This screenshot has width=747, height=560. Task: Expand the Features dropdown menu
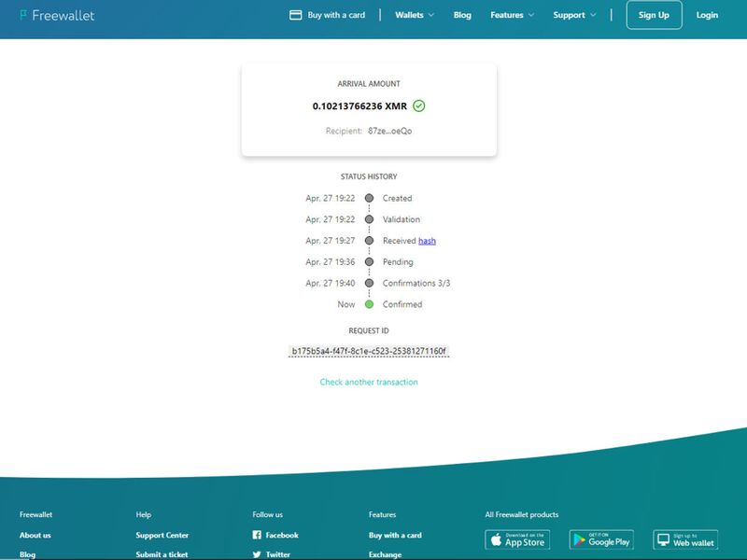pos(512,15)
